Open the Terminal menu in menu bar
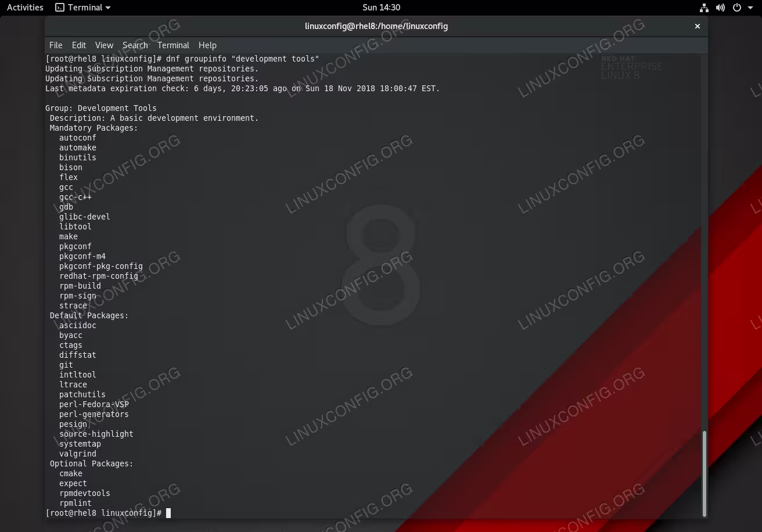Screen dimensions: 762x532 click(173, 45)
